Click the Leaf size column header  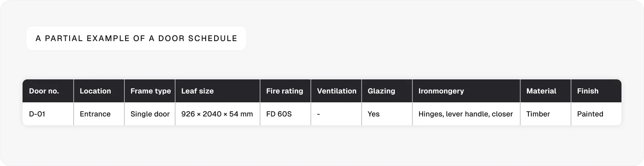[x=218, y=91]
